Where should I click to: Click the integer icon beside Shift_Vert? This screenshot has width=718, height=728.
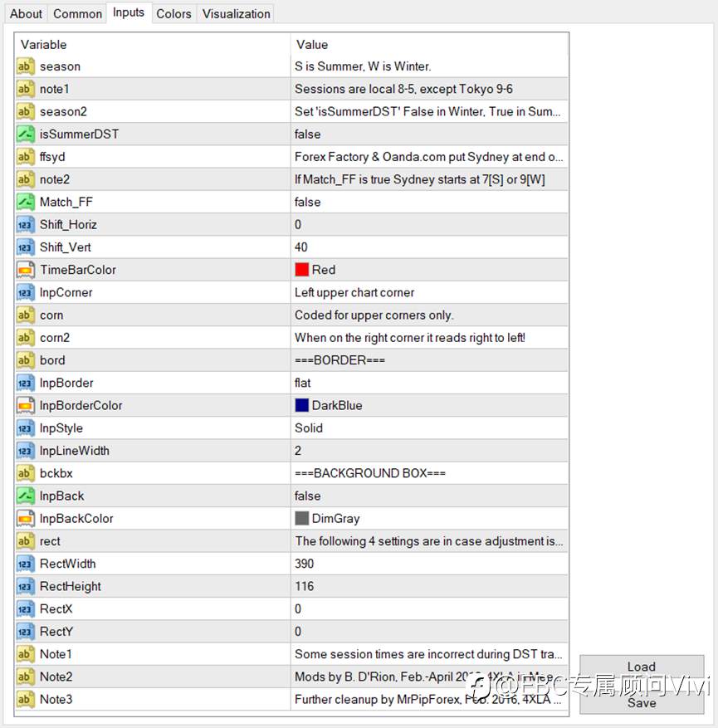[25, 247]
